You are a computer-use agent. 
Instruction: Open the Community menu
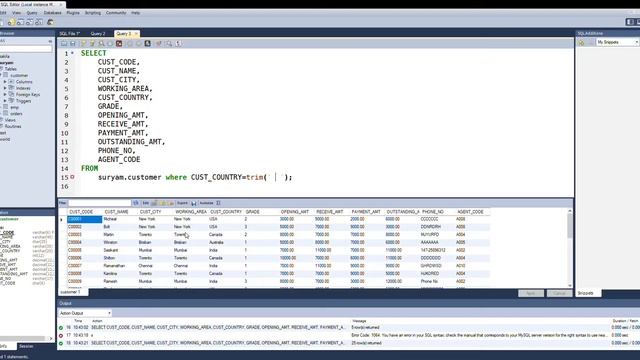pos(116,13)
